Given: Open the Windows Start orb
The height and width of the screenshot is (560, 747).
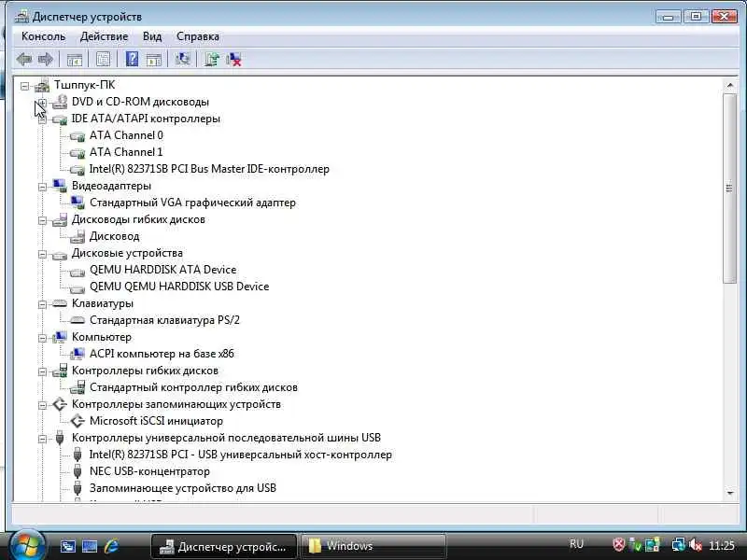Looking at the screenshot, I should tap(26, 545).
